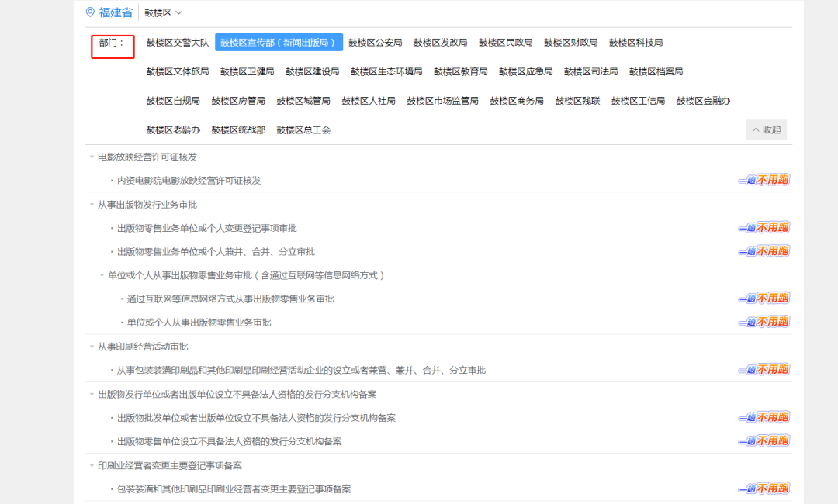The height and width of the screenshot is (504, 838).
Task: Click 一趟不用跑 badge for 出版物零售兼并、合并、分立审批
Action: 764,251
